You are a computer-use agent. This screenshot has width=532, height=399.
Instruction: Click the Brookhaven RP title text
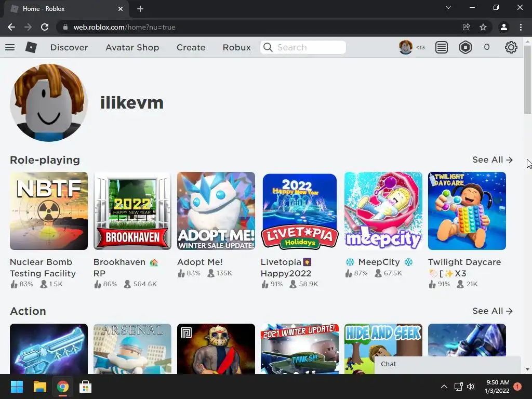pyautogui.click(x=126, y=268)
